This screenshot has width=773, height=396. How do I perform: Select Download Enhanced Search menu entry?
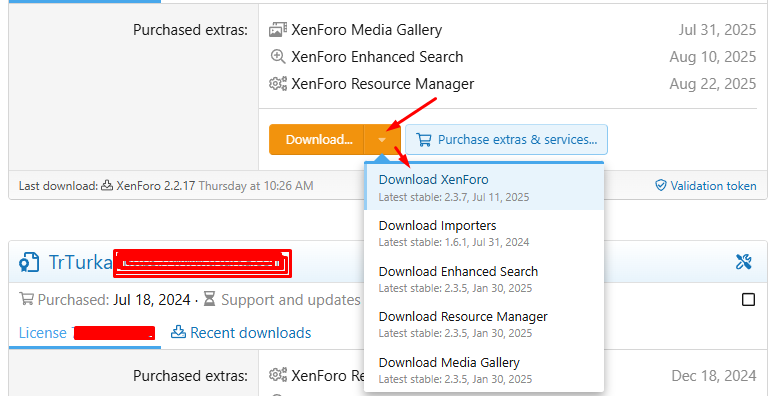pyautogui.click(x=484, y=279)
